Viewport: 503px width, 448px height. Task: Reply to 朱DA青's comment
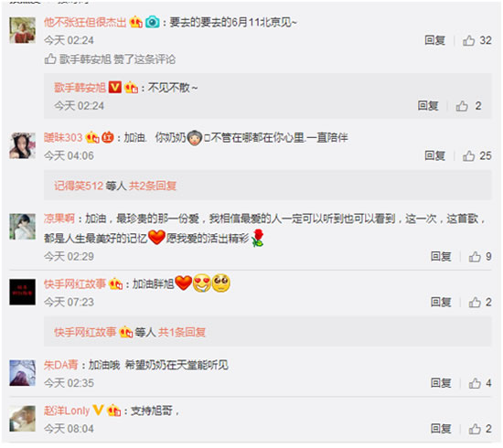pyautogui.click(x=441, y=383)
